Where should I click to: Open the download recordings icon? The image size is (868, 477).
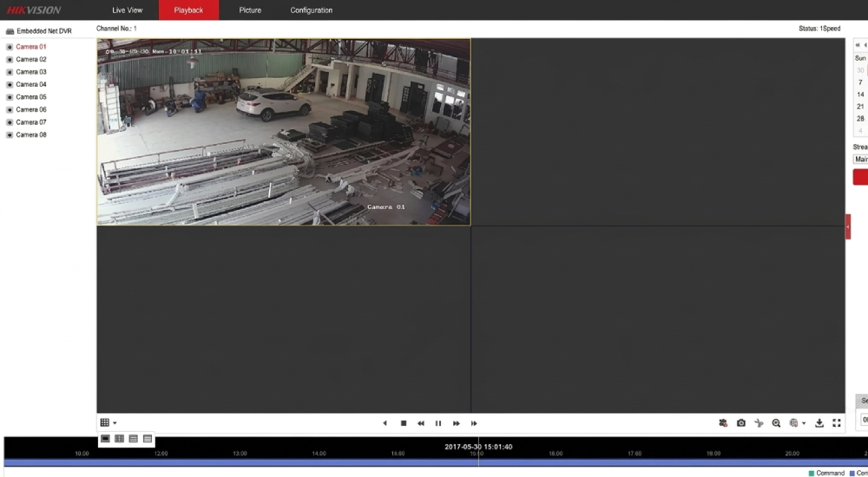point(819,423)
